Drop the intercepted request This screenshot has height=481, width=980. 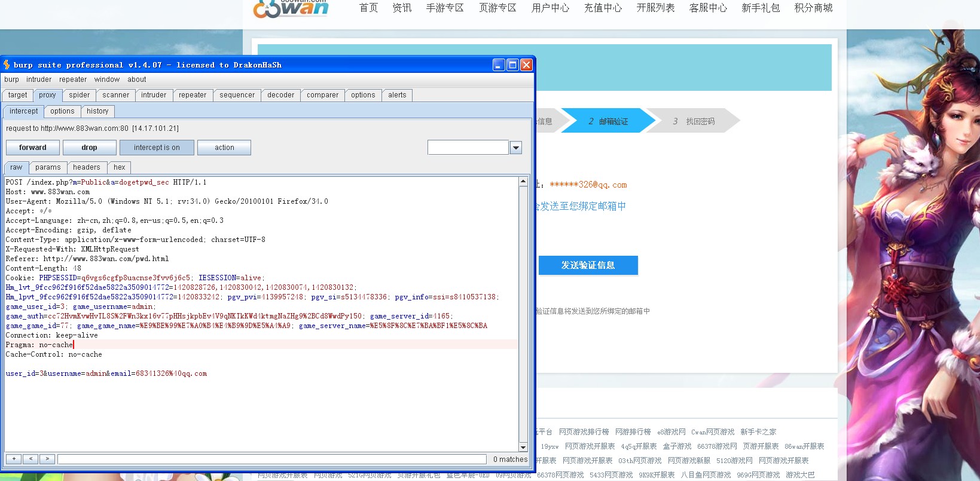pos(90,148)
